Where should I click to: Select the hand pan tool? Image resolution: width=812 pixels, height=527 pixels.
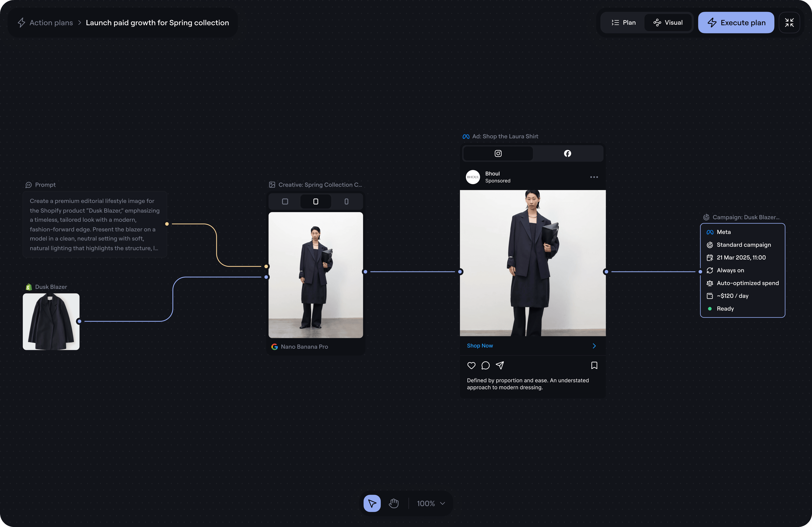(393, 503)
